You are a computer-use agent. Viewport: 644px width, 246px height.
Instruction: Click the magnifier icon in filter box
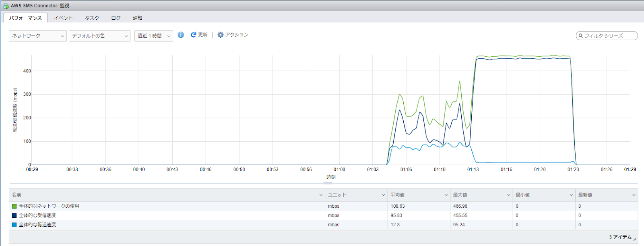coord(581,36)
